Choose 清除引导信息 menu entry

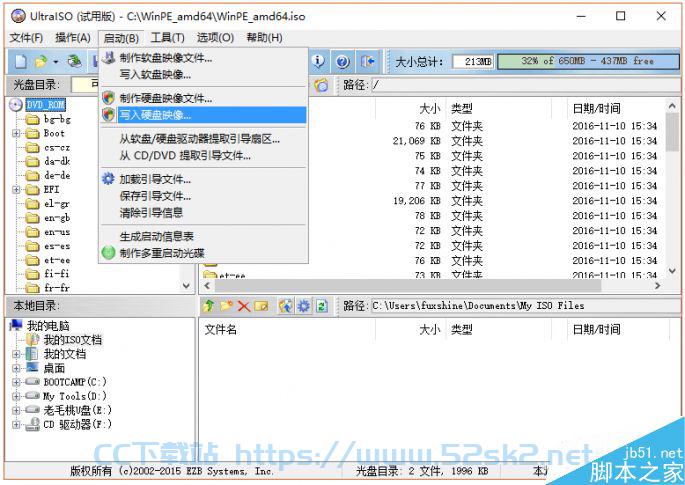tap(204, 213)
